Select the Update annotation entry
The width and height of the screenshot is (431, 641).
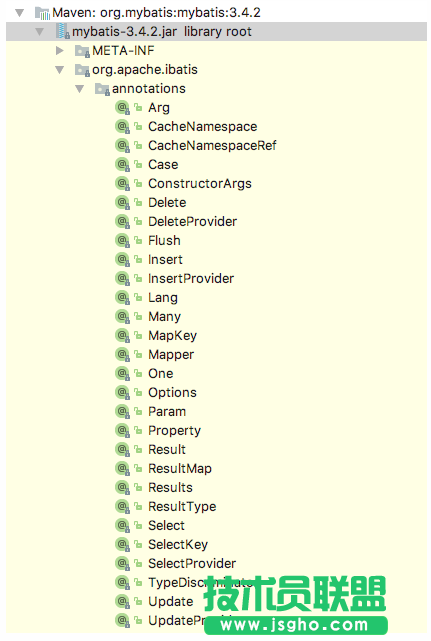point(171,602)
